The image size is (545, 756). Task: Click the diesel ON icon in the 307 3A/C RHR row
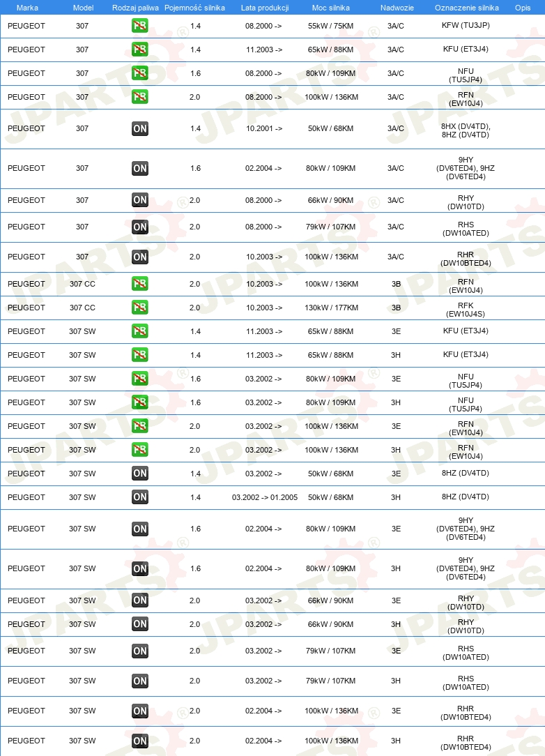click(140, 257)
